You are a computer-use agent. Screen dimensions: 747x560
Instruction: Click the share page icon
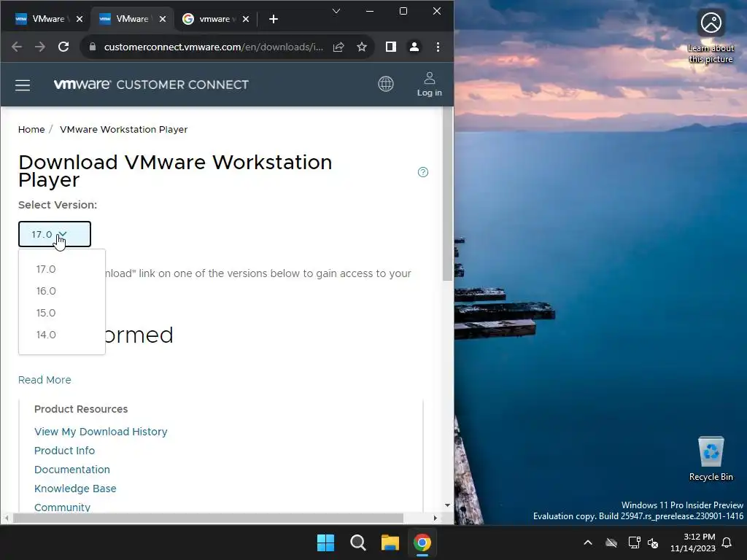[x=338, y=47]
